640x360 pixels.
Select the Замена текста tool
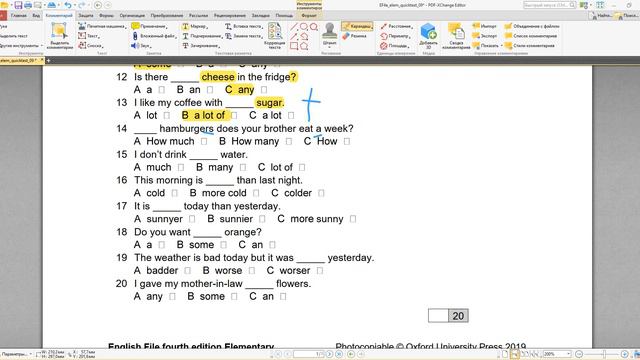[244, 36]
